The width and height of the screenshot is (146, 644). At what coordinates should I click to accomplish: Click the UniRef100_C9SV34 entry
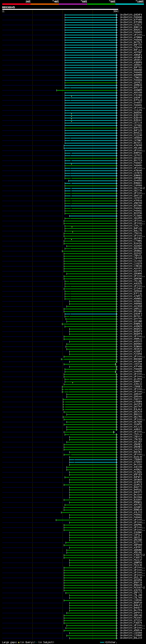(131, 364)
